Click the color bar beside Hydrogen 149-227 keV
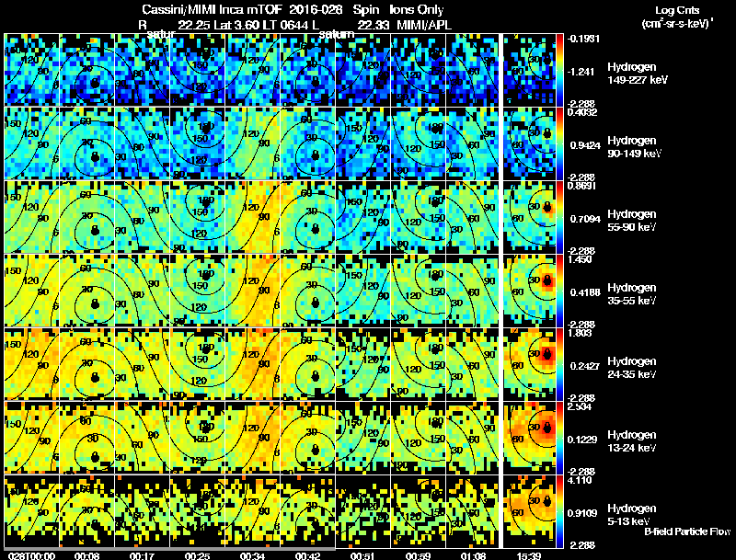Screen dimensions: 736x560 [559, 69]
